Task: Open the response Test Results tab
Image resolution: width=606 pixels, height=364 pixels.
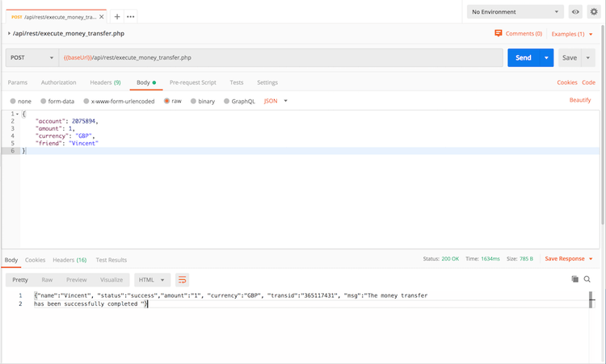Action: click(112, 260)
